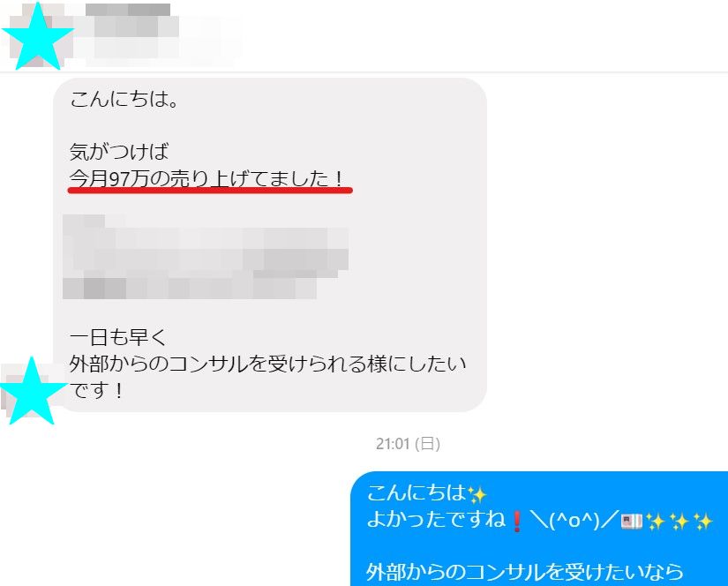Screen dimensions: 728x586
Task: Select the 外部からのコンサルを受けられる様にしたい line
Action: (268, 364)
